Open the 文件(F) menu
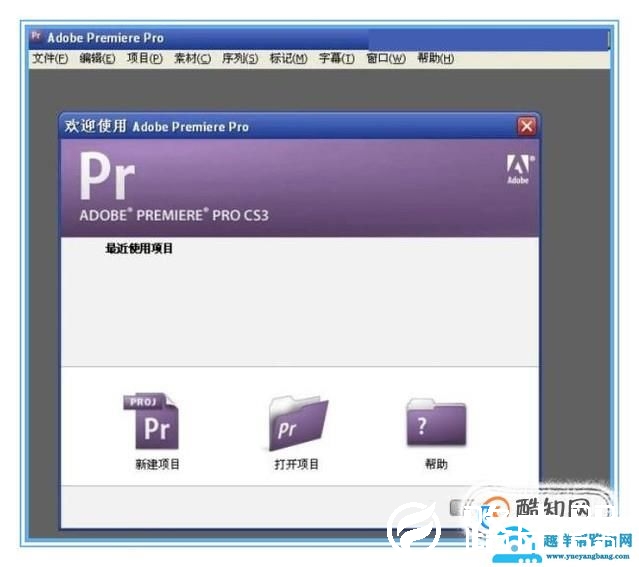 [50, 58]
